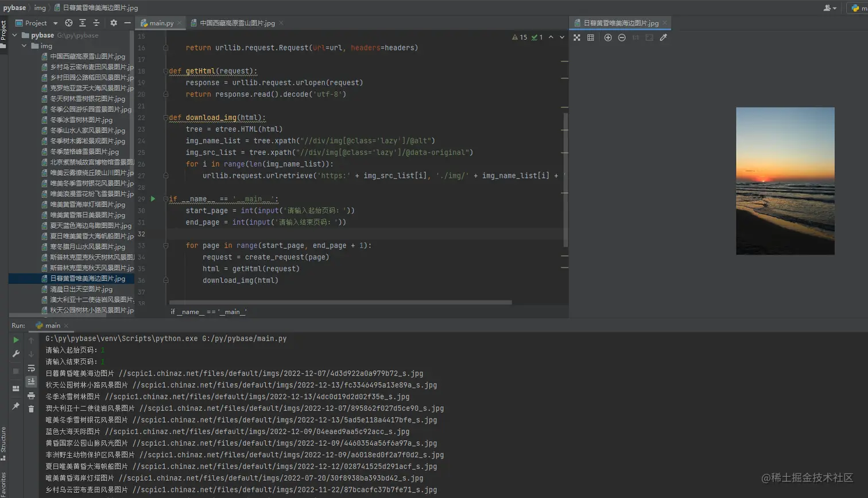Toggle soft-wrap in the Run console
This screenshot has height=498, width=868.
tap(31, 368)
